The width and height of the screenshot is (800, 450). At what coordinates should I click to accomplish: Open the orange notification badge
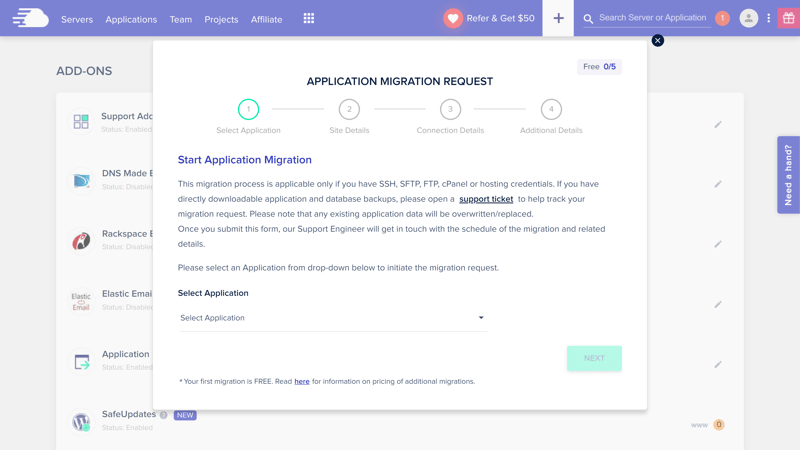tap(722, 18)
